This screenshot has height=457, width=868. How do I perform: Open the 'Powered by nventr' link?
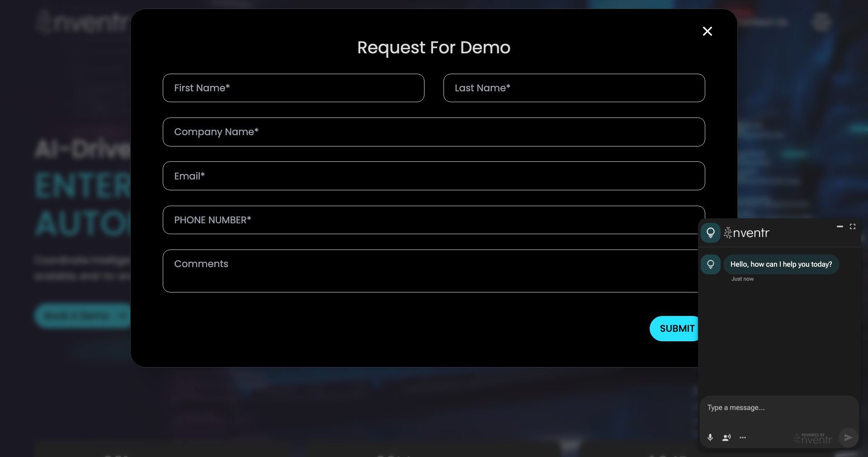coord(813,438)
